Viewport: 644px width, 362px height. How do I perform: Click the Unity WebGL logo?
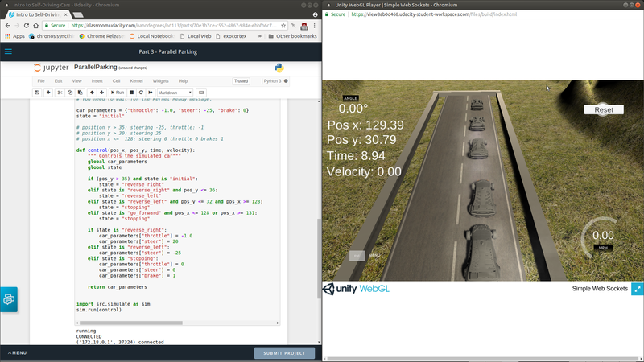tap(356, 289)
